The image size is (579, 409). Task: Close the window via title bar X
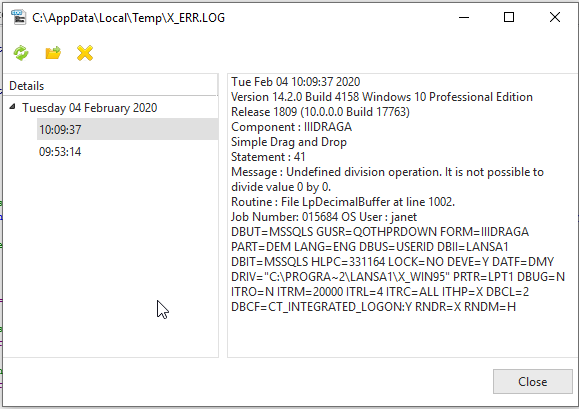555,17
